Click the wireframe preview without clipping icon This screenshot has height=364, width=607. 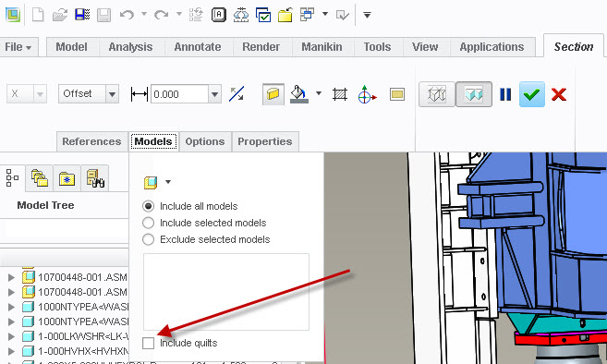pyautogui.click(x=437, y=94)
